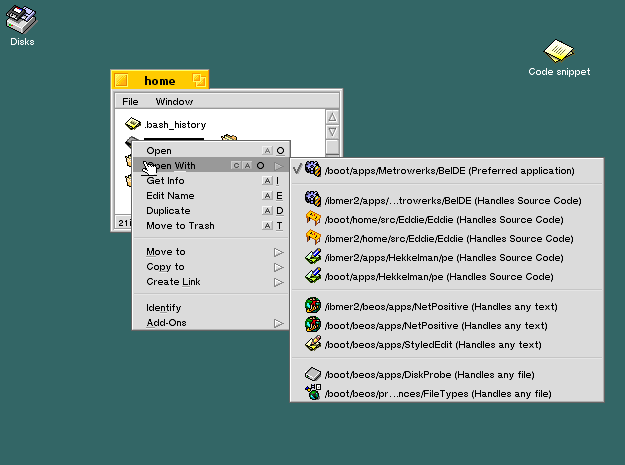Select the .bash_history file name
This screenshot has height=465, width=625.
point(175,125)
